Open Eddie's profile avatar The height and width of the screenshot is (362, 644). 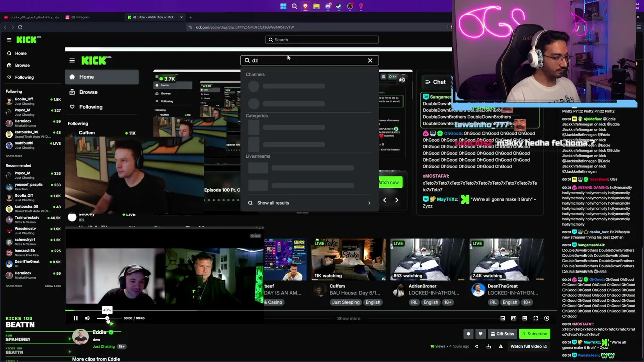pos(80,337)
